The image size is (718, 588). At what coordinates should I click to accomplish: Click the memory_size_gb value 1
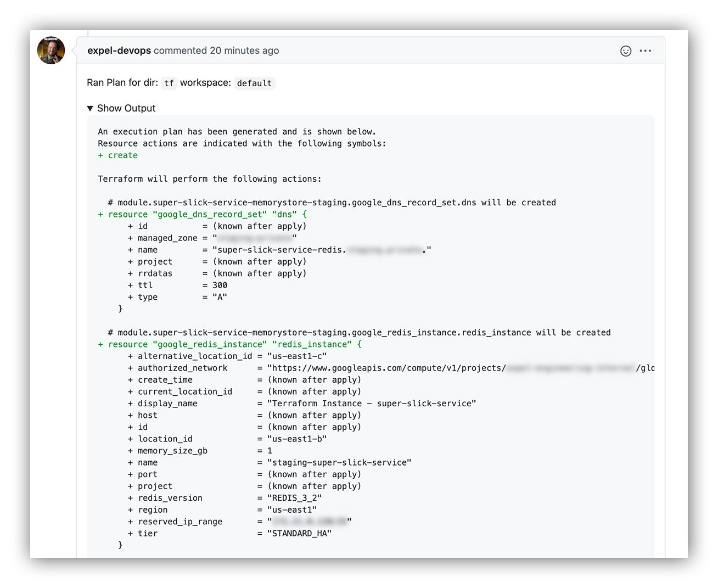coord(270,450)
